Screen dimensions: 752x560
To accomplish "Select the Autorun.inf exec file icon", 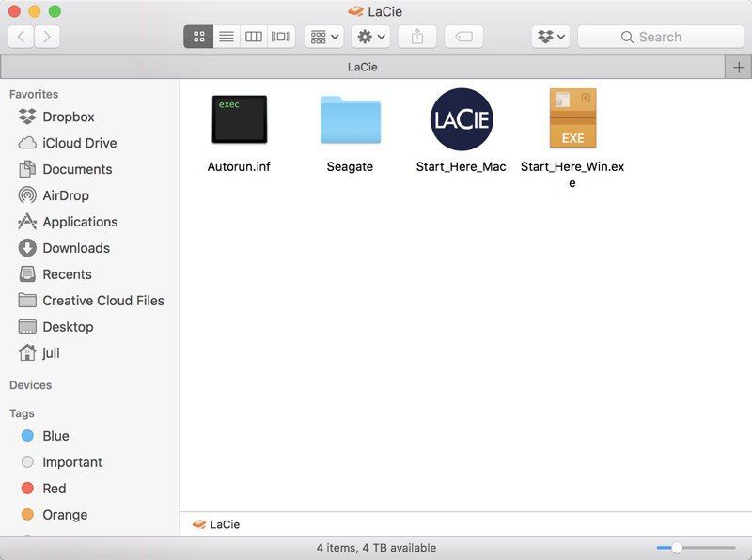I will [x=240, y=119].
